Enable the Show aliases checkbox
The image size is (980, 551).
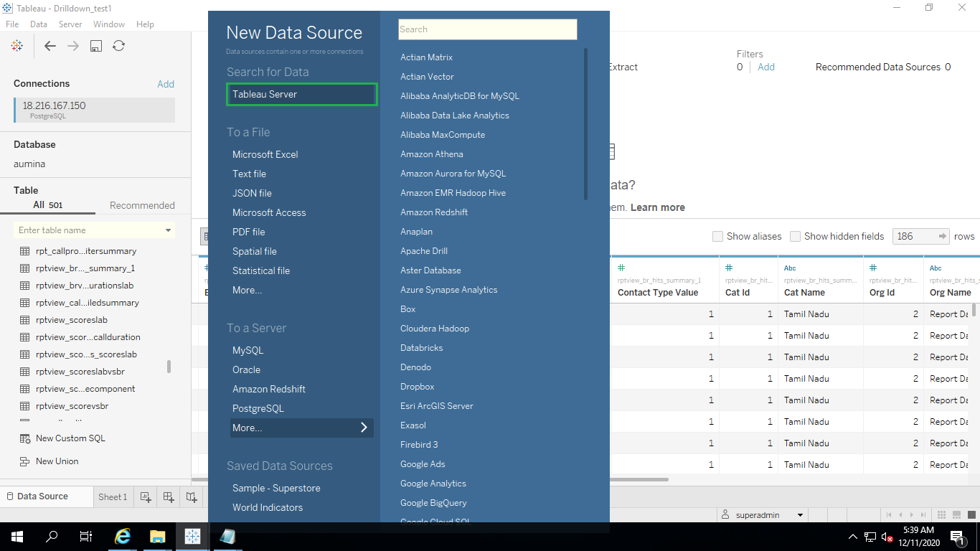tap(717, 236)
